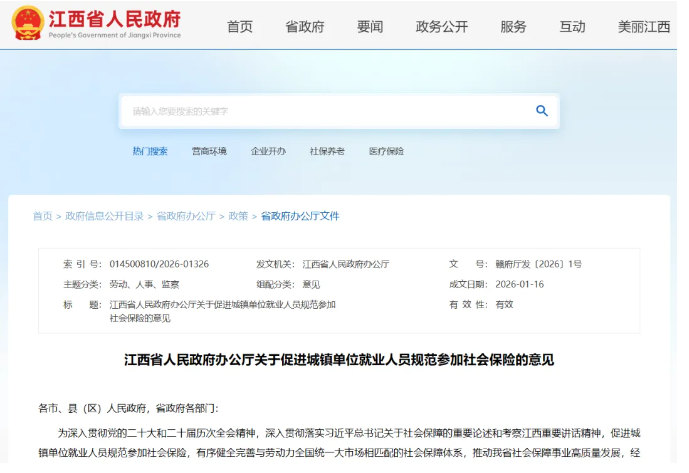Open the 省政府 navigation menu item
This screenshot has height=473, width=689.
(x=305, y=27)
